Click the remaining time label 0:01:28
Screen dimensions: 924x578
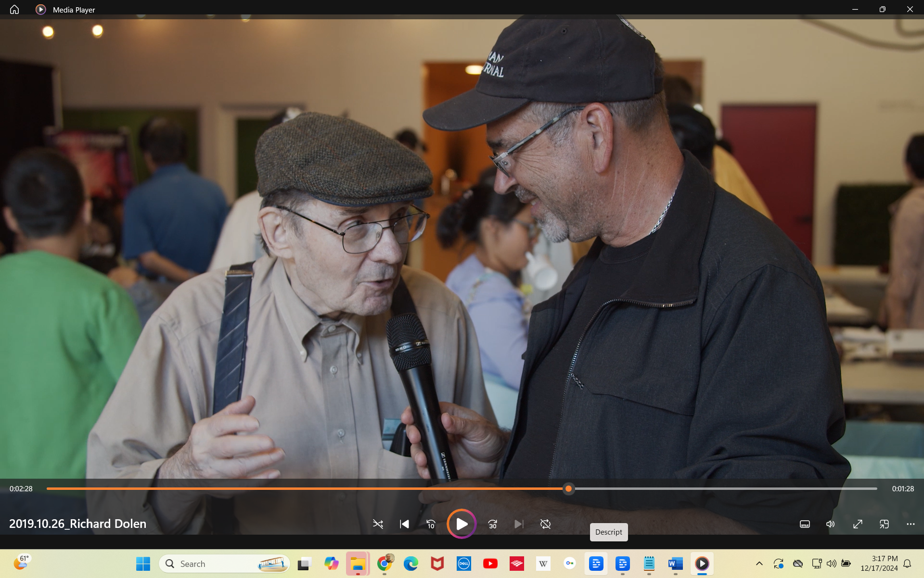902,489
